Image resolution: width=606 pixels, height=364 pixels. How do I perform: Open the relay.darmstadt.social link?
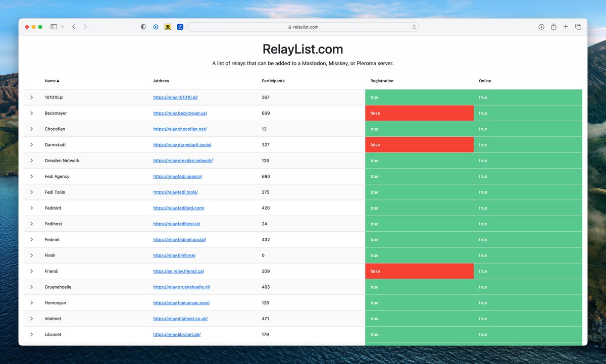pos(182,145)
